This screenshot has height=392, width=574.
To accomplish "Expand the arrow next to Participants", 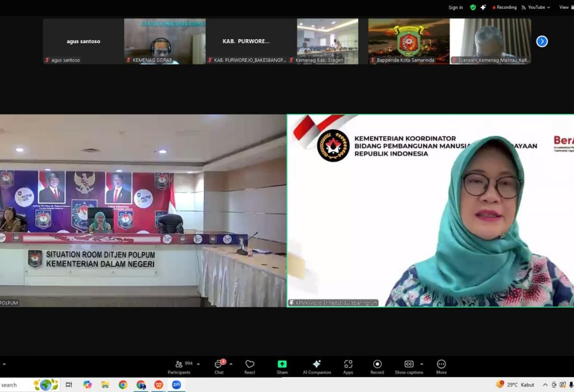I will [x=198, y=364].
